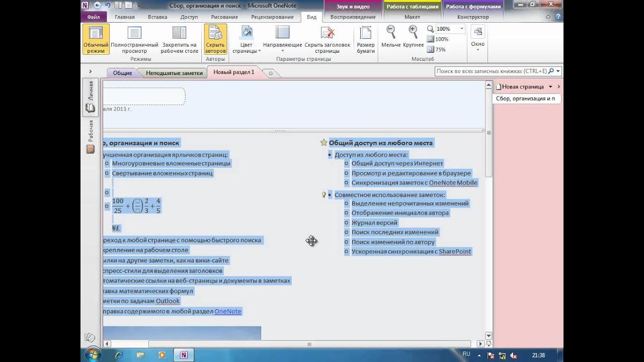
Task: Click the Undo arrow in quick access toolbar
Action: tap(107, 6)
